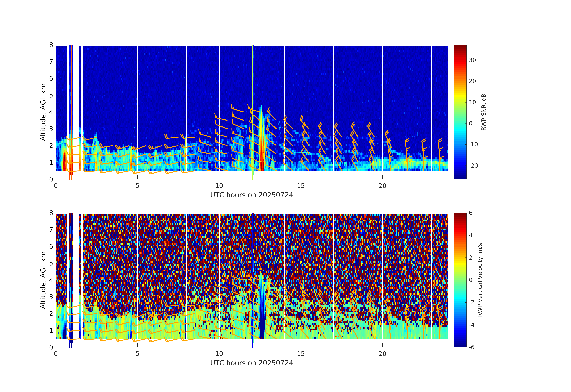Click the -6 label on the velocity colorbar
This screenshot has width=571, height=392.
click(471, 347)
